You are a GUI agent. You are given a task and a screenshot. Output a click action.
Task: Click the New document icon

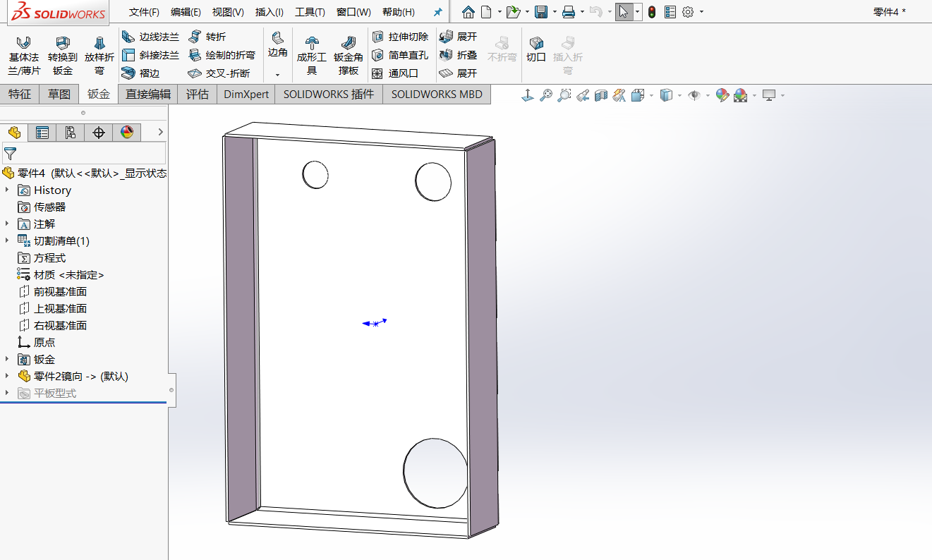[486, 12]
